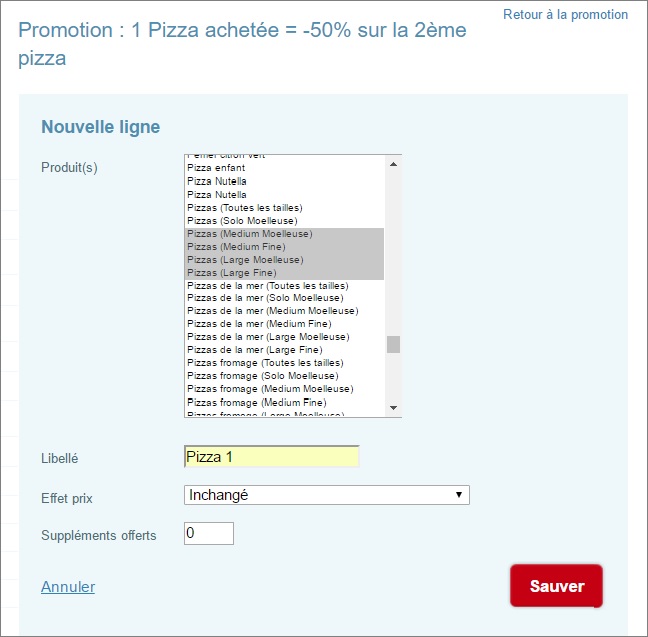This screenshot has width=648, height=637.
Task: Select Pizza enfant in product list
Action: tap(216, 168)
